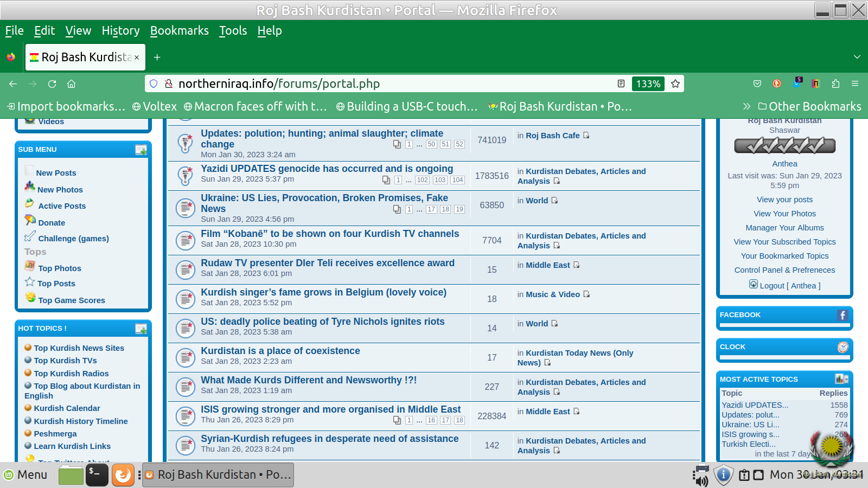Toggle the MOST ACTIVE TOPICS block icon
The width and height of the screenshot is (868, 488).
[x=841, y=379]
